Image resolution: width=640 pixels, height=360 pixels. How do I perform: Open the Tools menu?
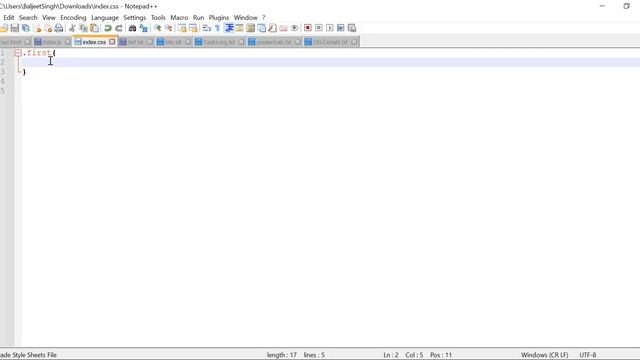click(x=158, y=18)
